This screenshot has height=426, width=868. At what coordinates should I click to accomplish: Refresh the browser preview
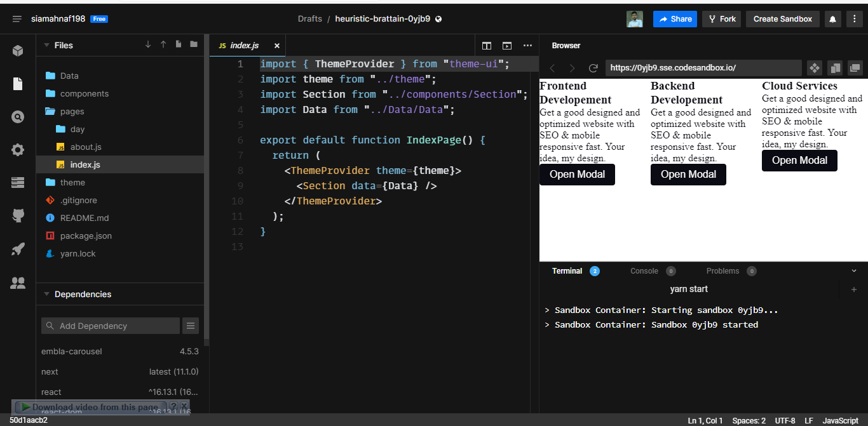(593, 68)
